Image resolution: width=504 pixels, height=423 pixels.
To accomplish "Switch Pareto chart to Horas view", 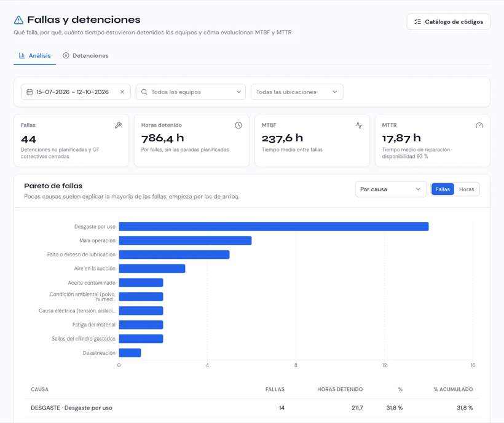I will coord(467,189).
